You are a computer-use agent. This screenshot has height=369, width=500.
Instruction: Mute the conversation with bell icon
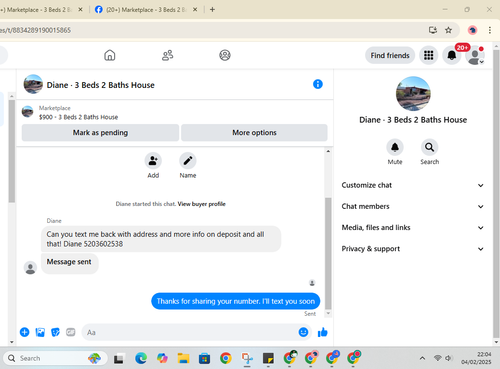coord(395,147)
